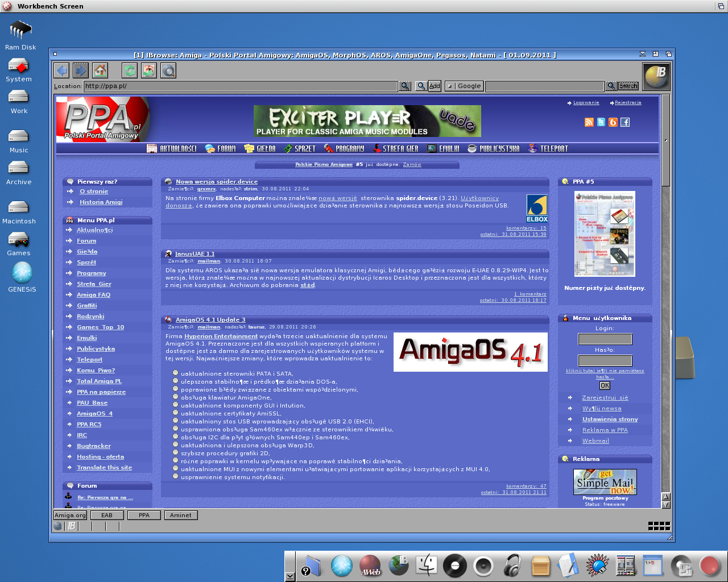
Task: Click the scroll up arrow in IBrowse
Action: coord(666,497)
